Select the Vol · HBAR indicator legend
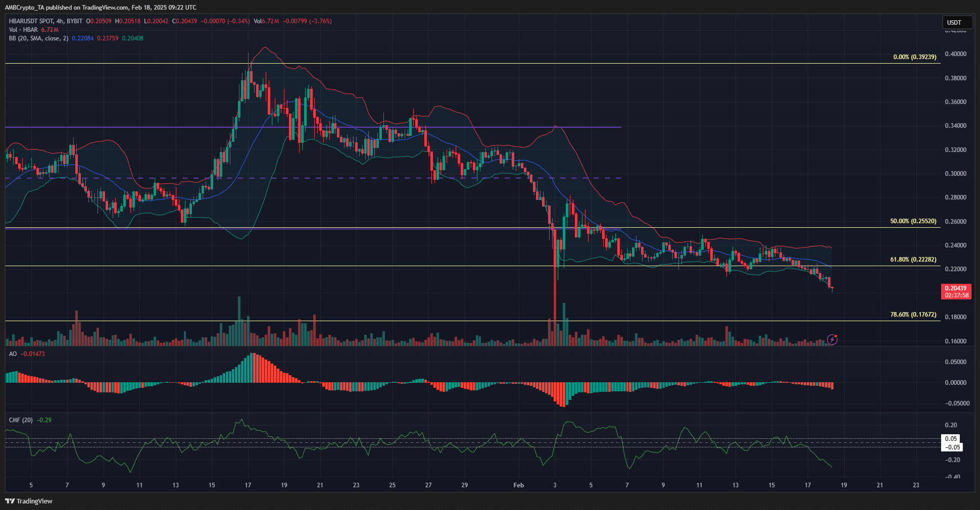This screenshot has height=510, width=980. 24,30
